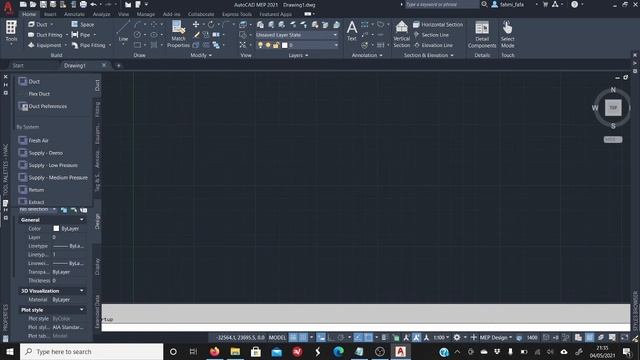This screenshot has height=360, width=640.
Task: Click the Text annotation tool
Action: (351, 31)
